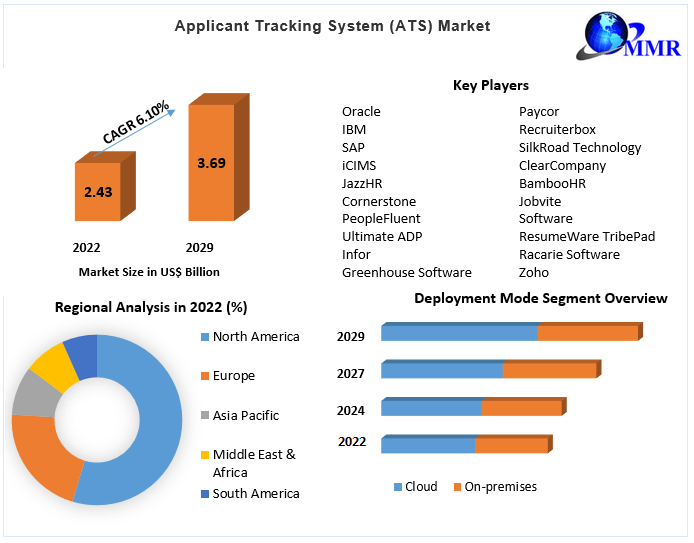
Task: Select the 2029 market size bar labeled 3.69
Action: (x=211, y=162)
